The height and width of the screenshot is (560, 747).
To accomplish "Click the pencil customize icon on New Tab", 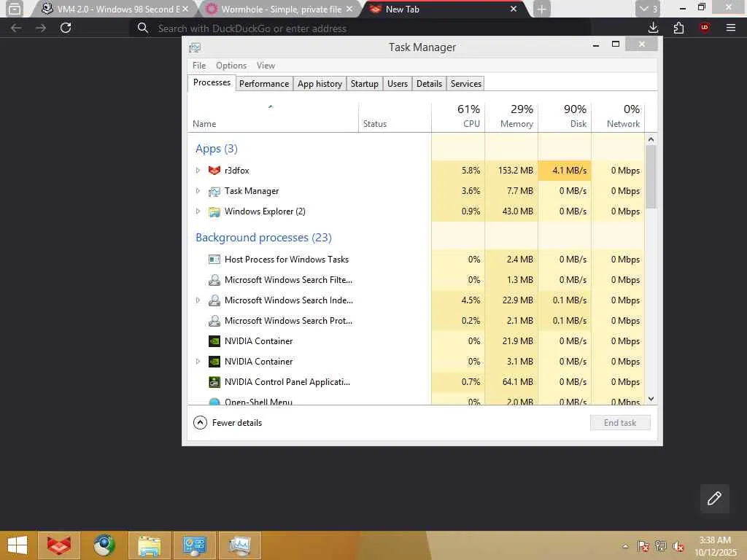I will [x=714, y=499].
